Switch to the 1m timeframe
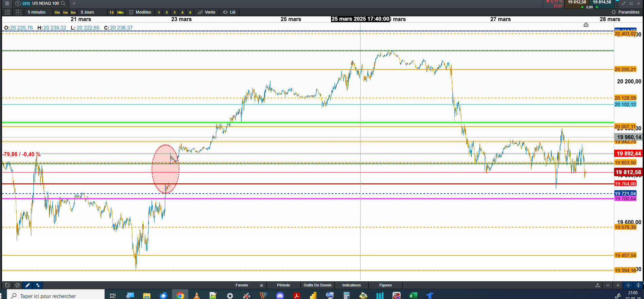The height and width of the screenshot is (299, 644). (65, 12)
